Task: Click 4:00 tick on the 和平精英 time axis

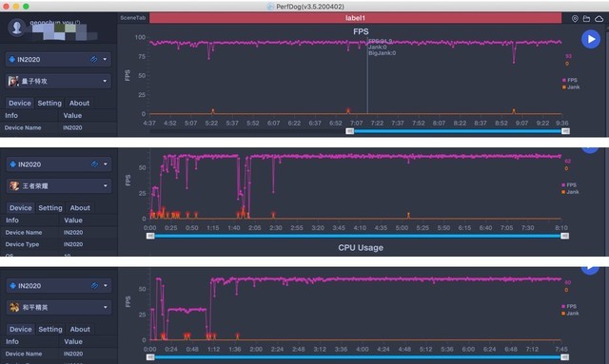Action: pos(362,349)
